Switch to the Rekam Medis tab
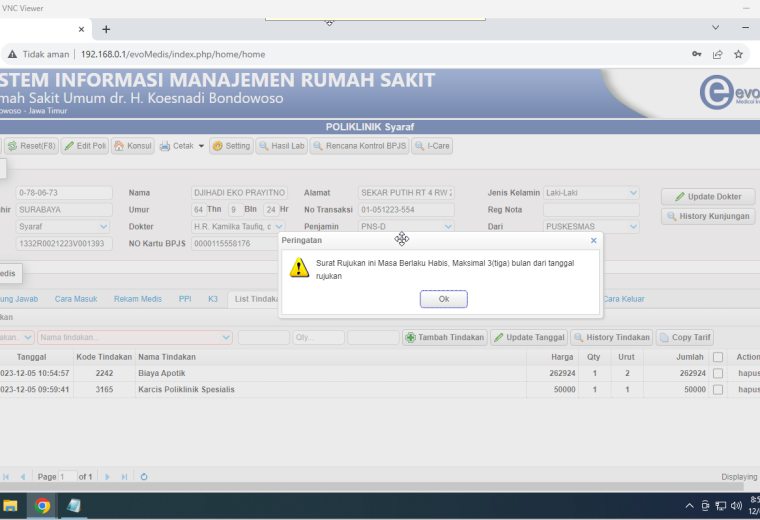The width and height of the screenshot is (760, 520). click(x=138, y=299)
